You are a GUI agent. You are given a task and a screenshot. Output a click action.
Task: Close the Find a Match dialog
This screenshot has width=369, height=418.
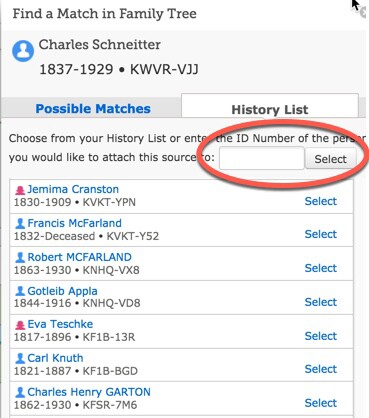pyautogui.click(x=362, y=13)
